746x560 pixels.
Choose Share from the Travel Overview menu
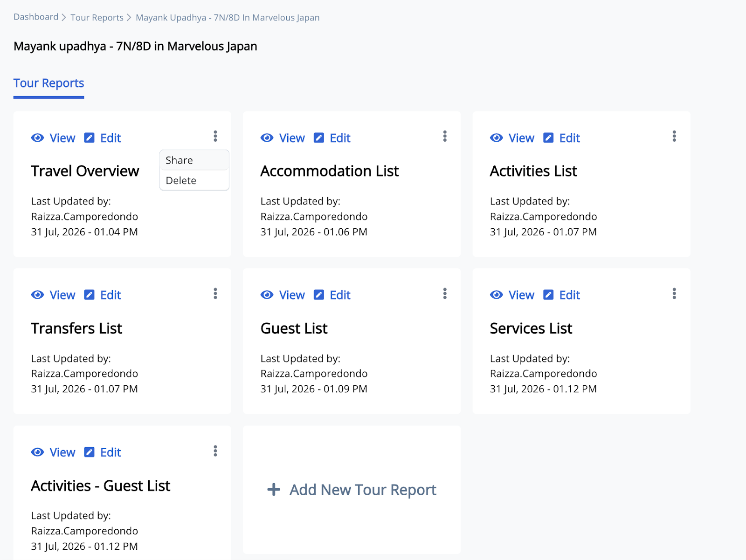(194, 160)
